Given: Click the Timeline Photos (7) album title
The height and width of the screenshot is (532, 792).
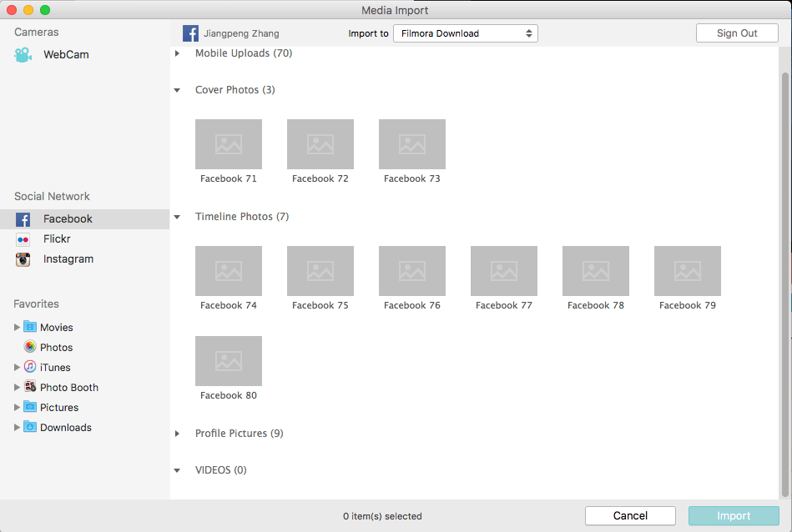Looking at the screenshot, I should [x=242, y=217].
